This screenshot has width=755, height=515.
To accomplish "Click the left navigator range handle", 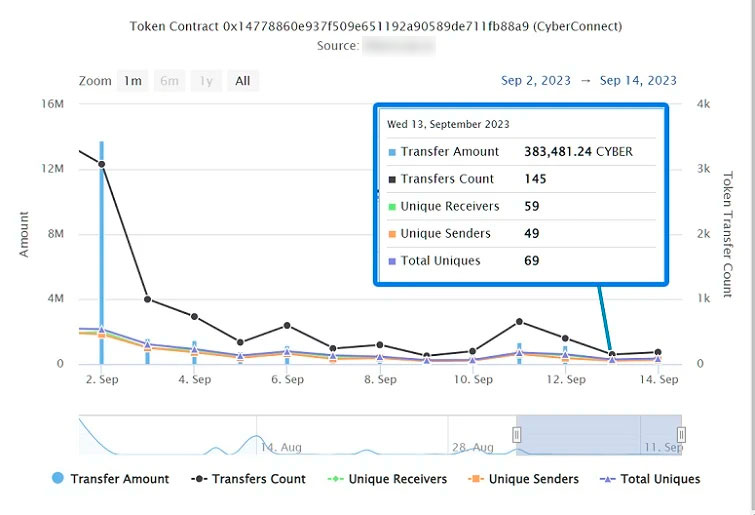I will click(x=517, y=434).
